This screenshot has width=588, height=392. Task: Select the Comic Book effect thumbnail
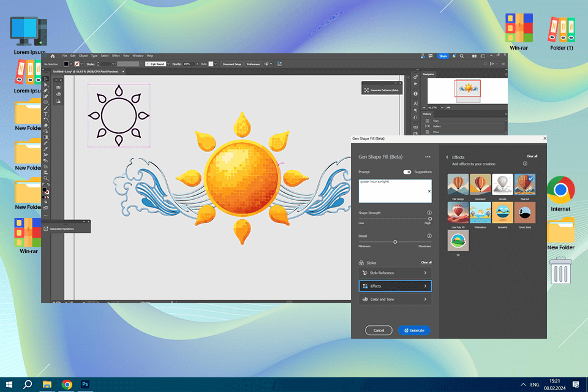click(x=525, y=213)
